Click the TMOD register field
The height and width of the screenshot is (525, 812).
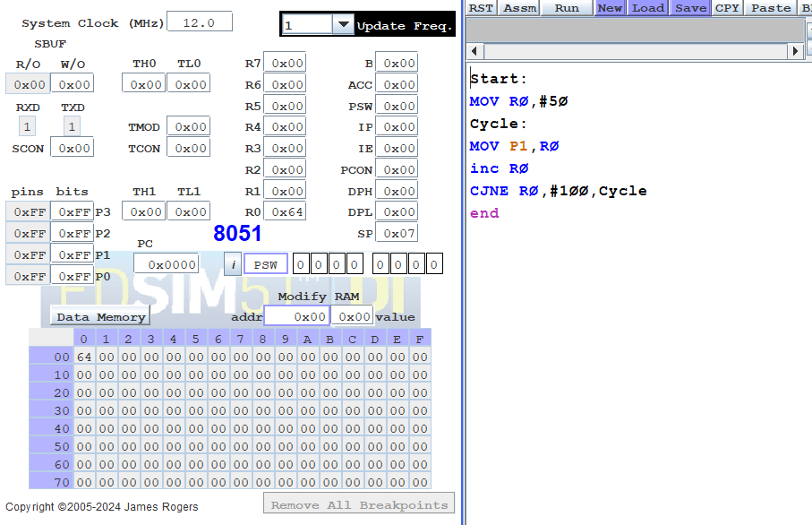click(189, 126)
